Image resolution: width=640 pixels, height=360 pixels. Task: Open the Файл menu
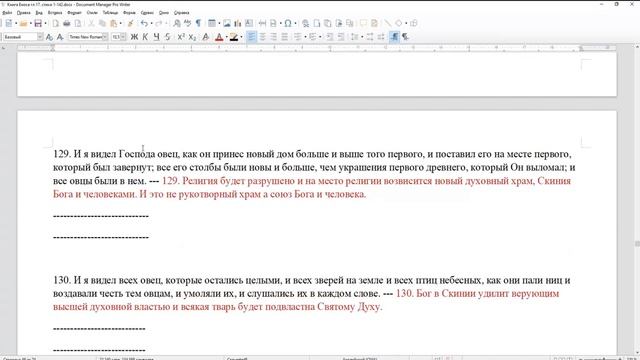(7, 13)
